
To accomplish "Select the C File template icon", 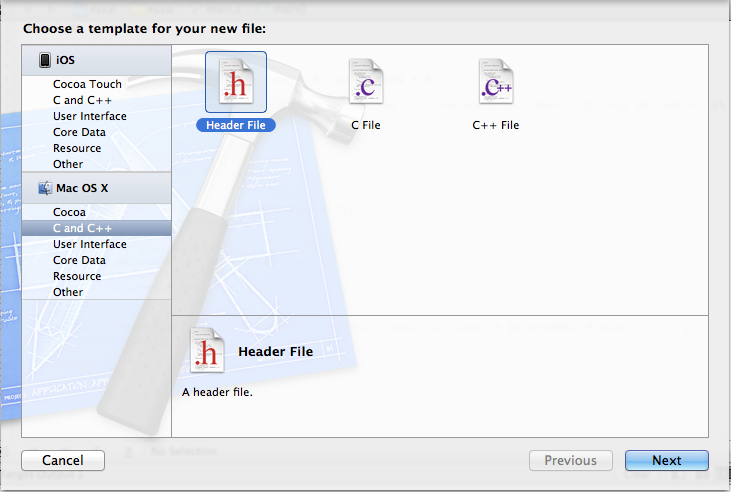I will click(x=365, y=83).
